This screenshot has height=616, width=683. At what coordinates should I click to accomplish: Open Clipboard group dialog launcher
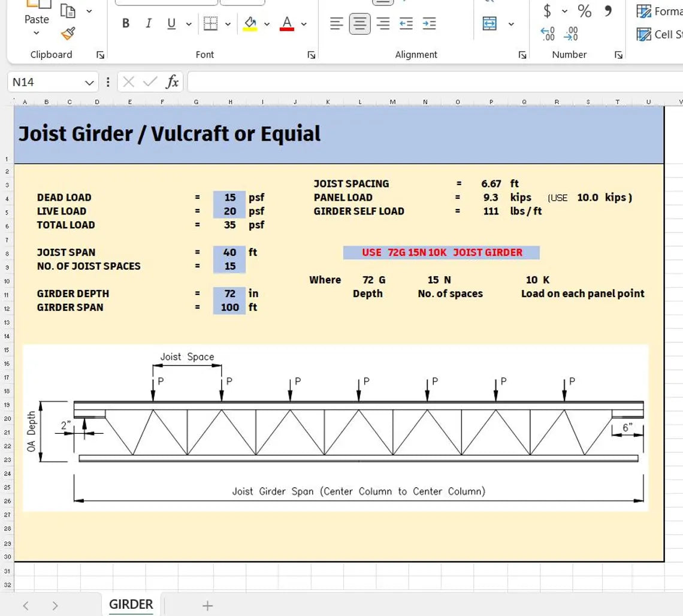(100, 55)
